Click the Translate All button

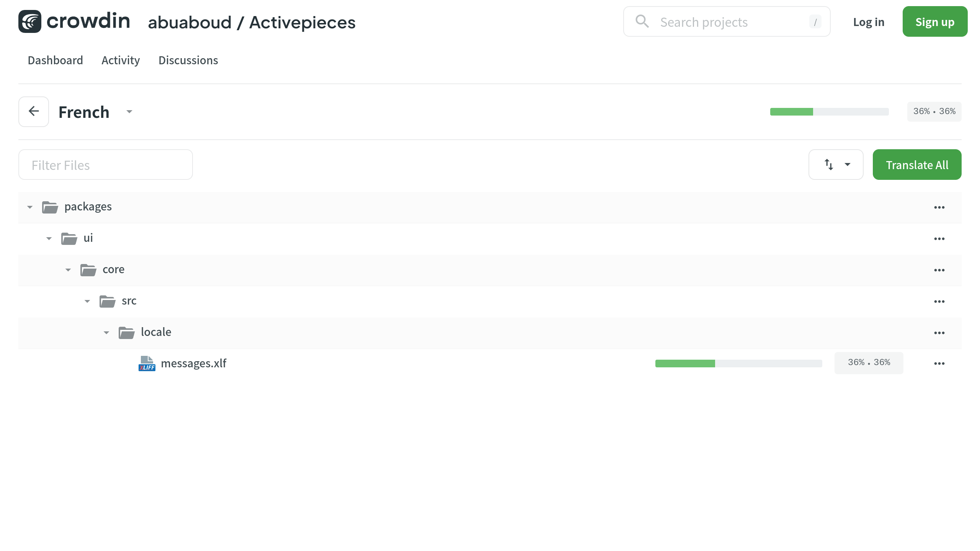coord(917,165)
